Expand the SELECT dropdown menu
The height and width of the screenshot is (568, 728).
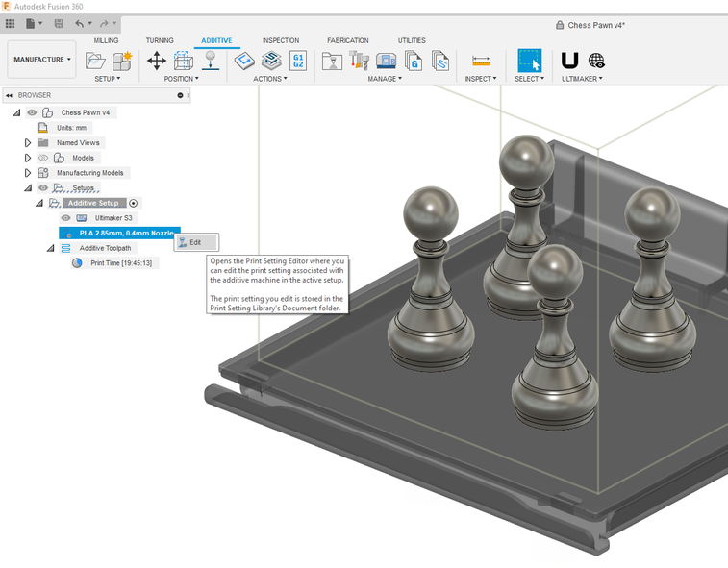pyautogui.click(x=529, y=79)
